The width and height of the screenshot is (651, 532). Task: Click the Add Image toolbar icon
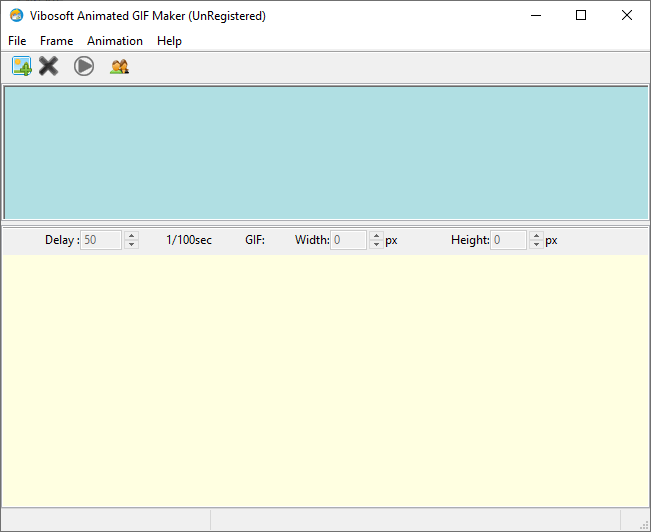click(22, 66)
